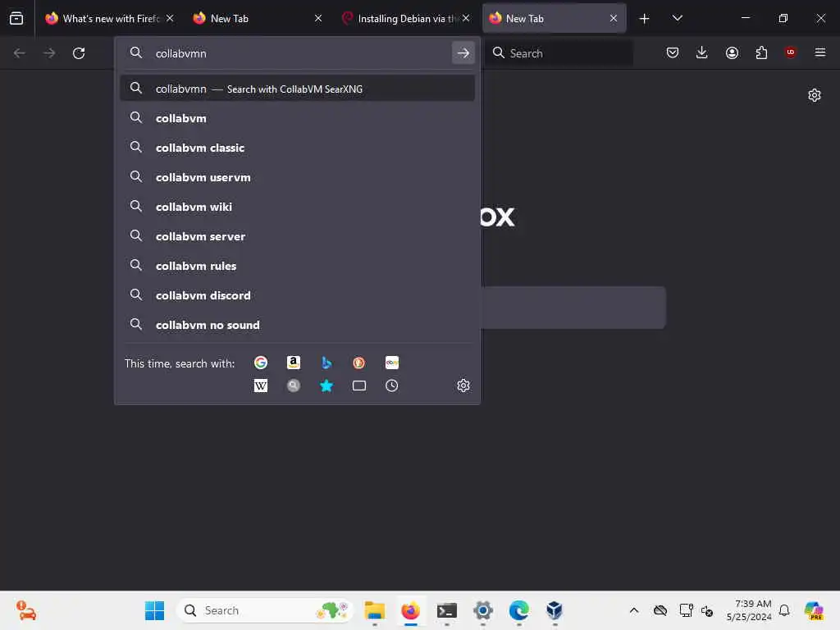840x630 pixels.
Task: Switch to first New Tab tab
Action: coord(257,18)
